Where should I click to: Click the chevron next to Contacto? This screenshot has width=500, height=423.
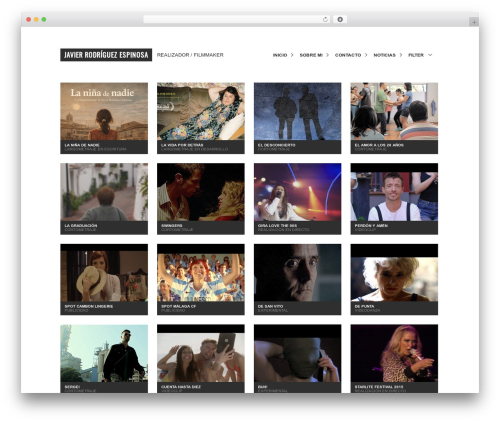point(366,55)
